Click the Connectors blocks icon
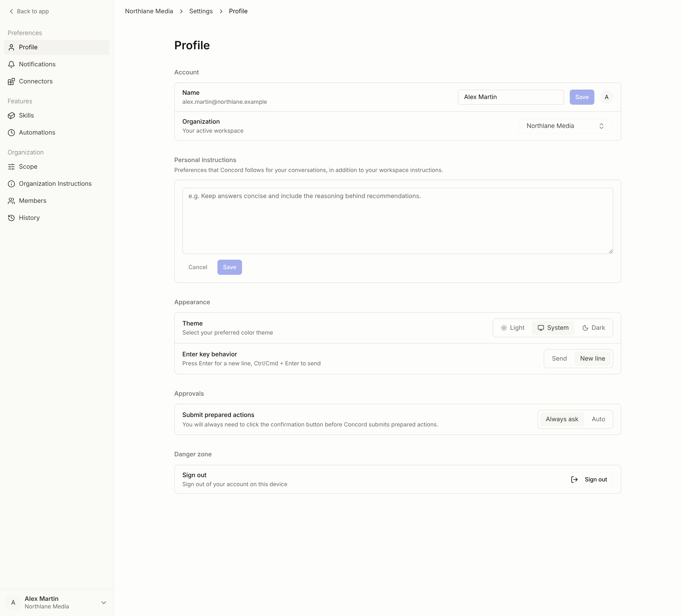 click(12, 82)
